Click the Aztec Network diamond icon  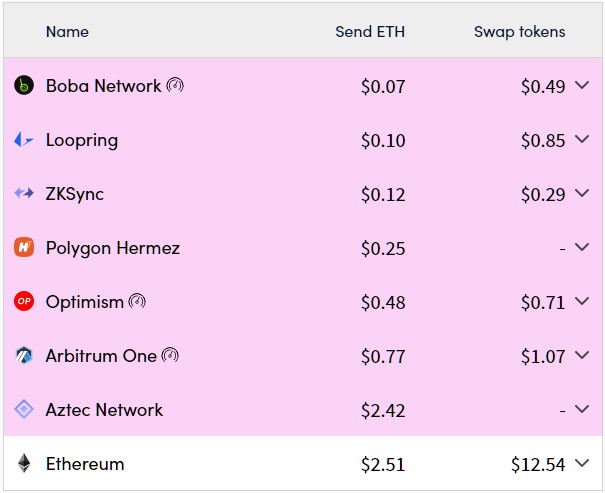pos(24,410)
